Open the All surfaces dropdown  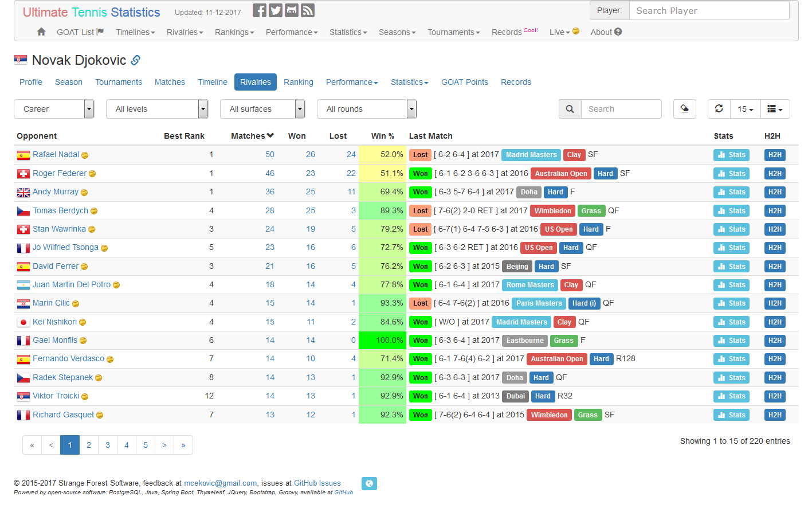pos(262,109)
